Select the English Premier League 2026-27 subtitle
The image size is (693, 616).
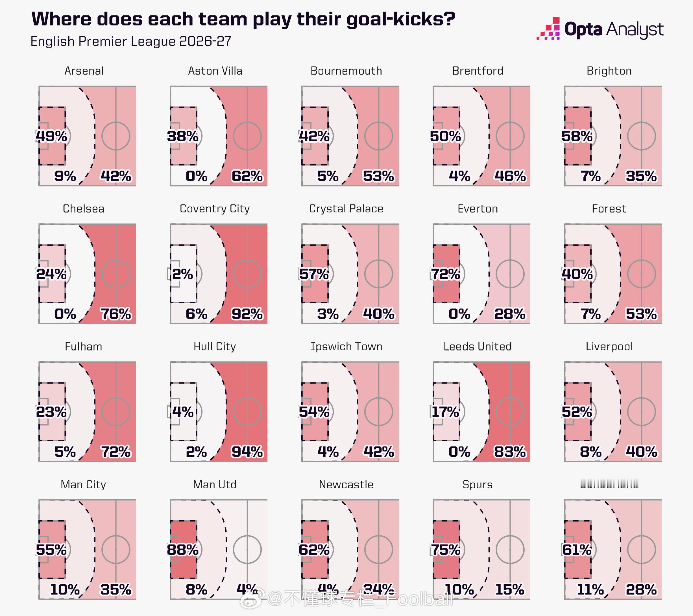pyautogui.click(x=131, y=41)
